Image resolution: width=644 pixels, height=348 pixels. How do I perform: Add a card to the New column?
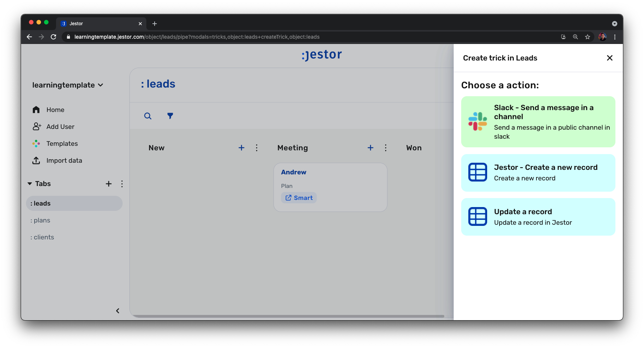point(241,148)
